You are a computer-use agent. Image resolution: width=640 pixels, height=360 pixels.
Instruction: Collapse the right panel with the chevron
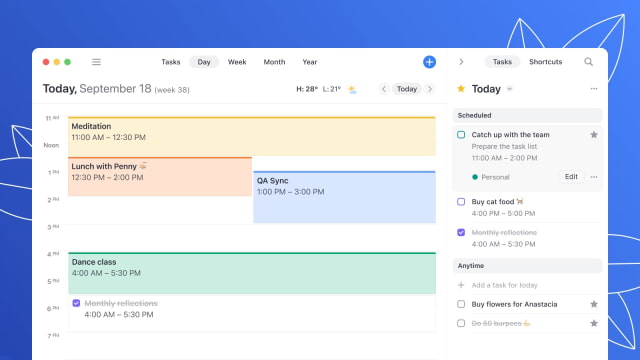tap(461, 62)
